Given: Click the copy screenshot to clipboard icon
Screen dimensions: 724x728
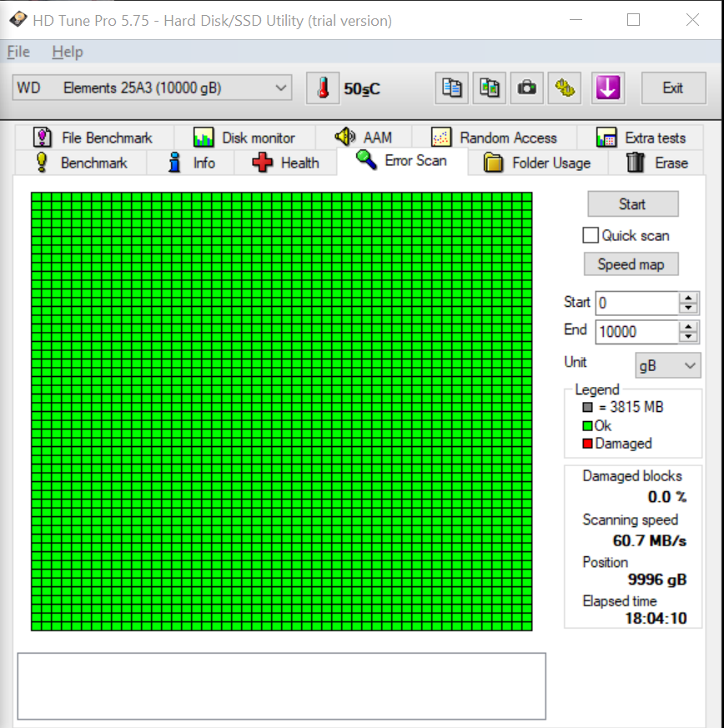Looking at the screenshot, I should point(490,88).
